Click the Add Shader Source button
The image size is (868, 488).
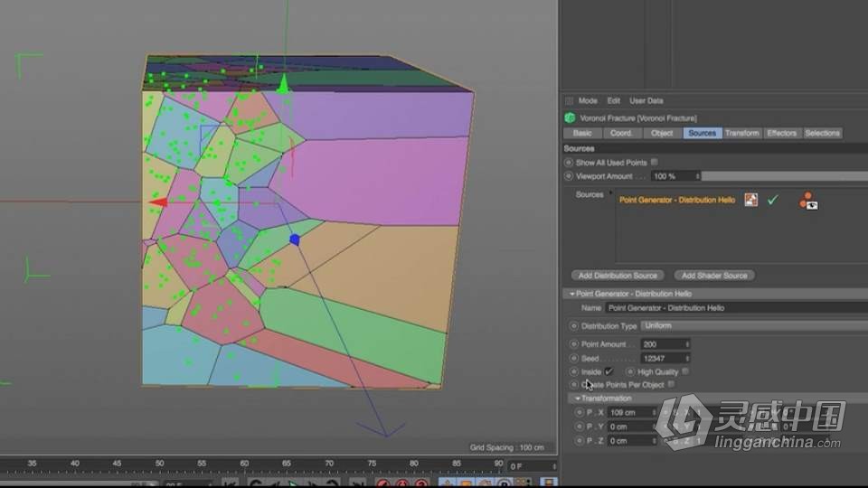pyautogui.click(x=714, y=275)
